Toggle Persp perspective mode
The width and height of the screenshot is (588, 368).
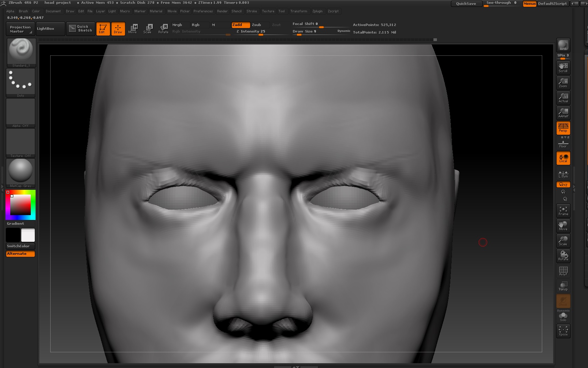point(563,128)
